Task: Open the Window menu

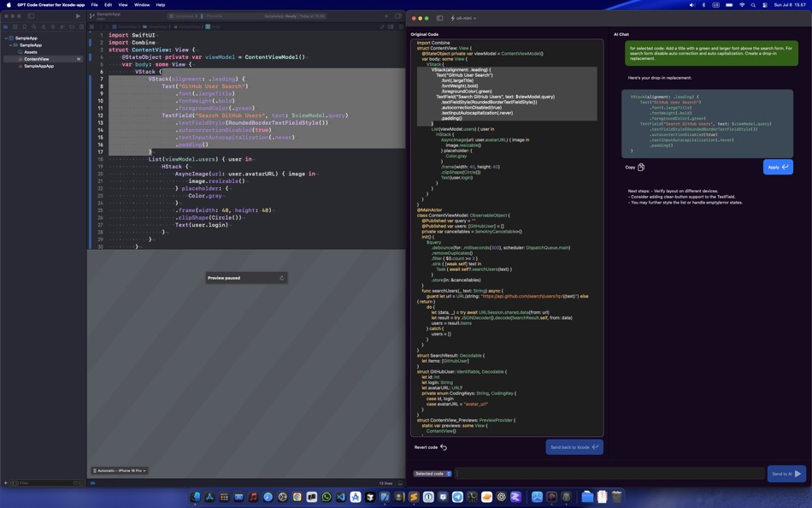Action: coord(141,4)
